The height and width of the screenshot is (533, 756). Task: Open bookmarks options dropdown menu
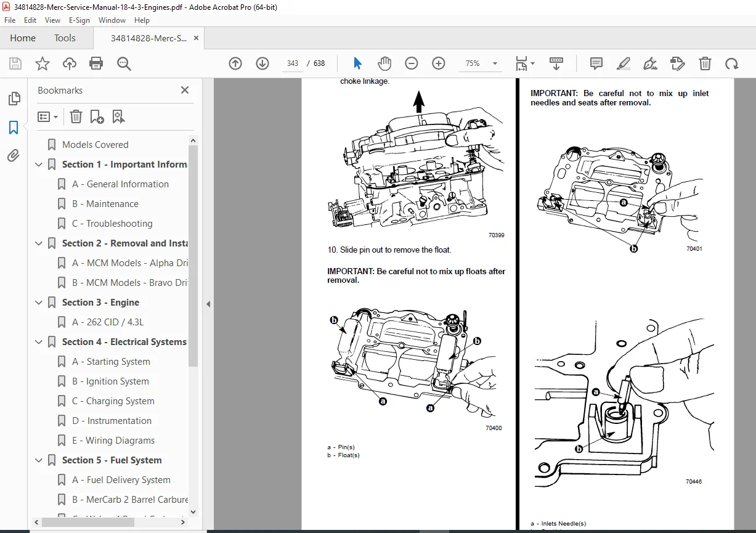pos(48,116)
